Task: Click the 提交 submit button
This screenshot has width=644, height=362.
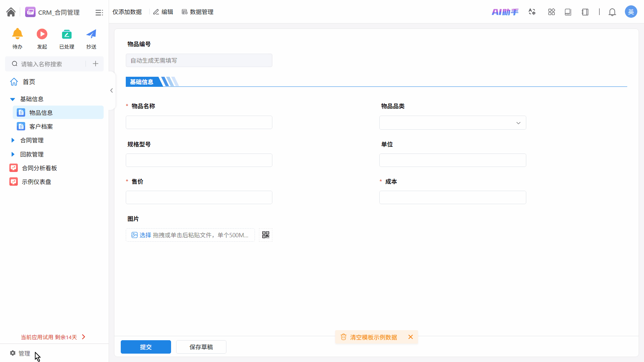Action: pos(146,347)
